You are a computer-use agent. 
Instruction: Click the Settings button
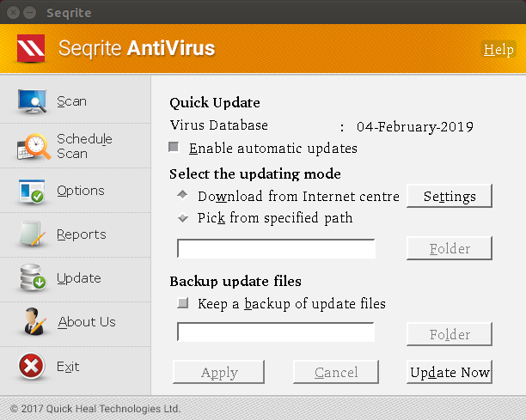point(450,197)
